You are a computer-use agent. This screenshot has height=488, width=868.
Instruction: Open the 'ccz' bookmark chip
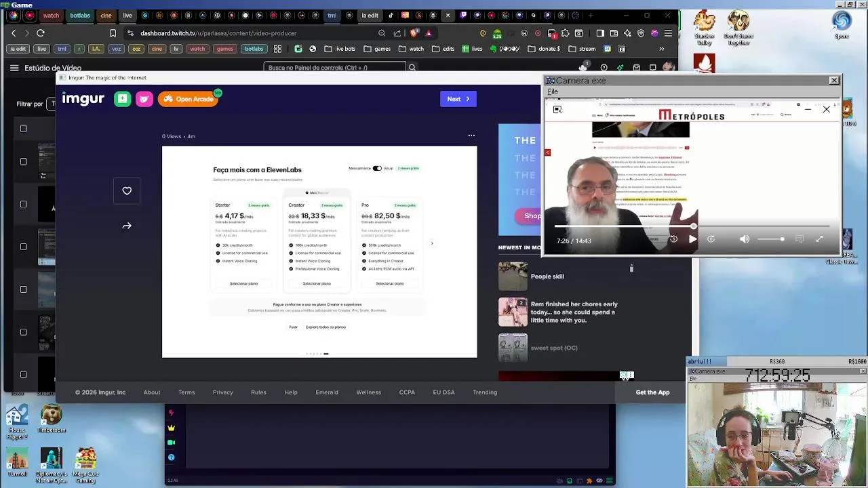coord(136,49)
